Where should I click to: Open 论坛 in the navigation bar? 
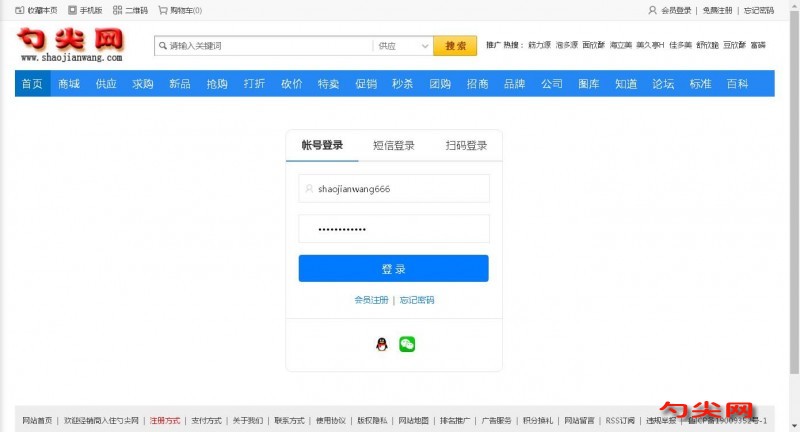pyautogui.click(x=663, y=84)
